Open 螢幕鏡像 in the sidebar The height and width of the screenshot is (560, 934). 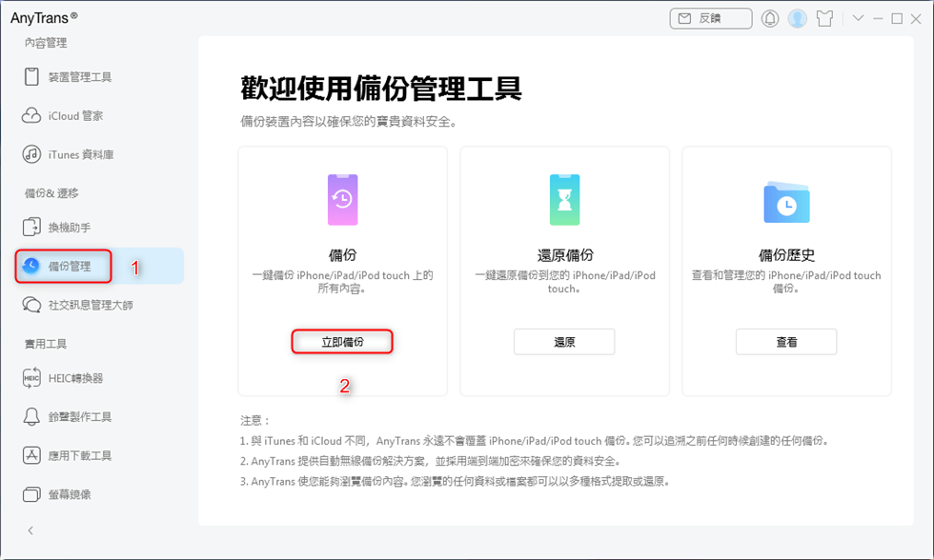point(69,494)
